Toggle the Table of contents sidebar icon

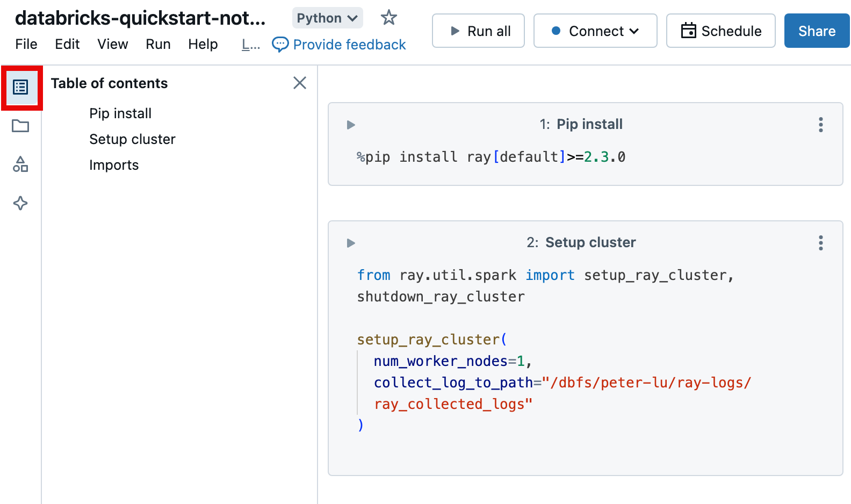pyautogui.click(x=20, y=87)
